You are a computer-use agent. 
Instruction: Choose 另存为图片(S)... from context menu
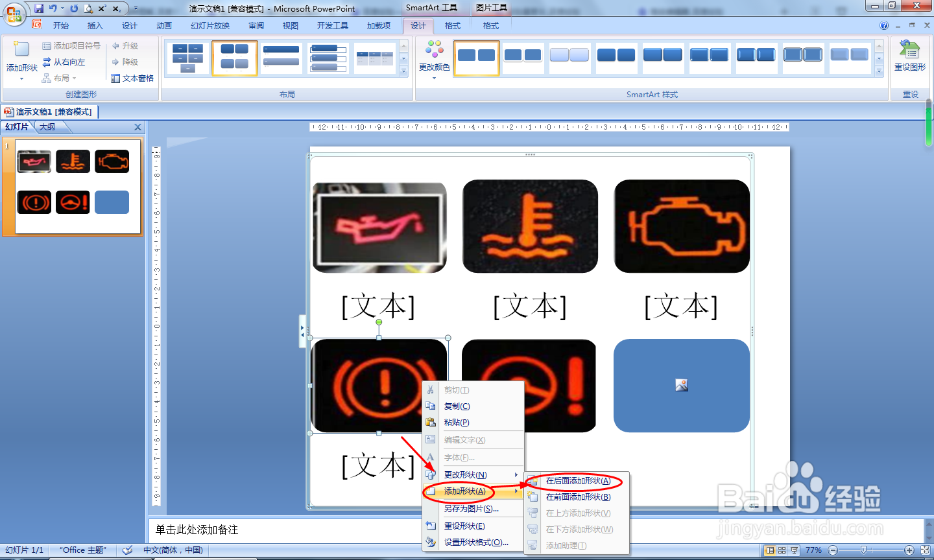(x=473, y=509)
